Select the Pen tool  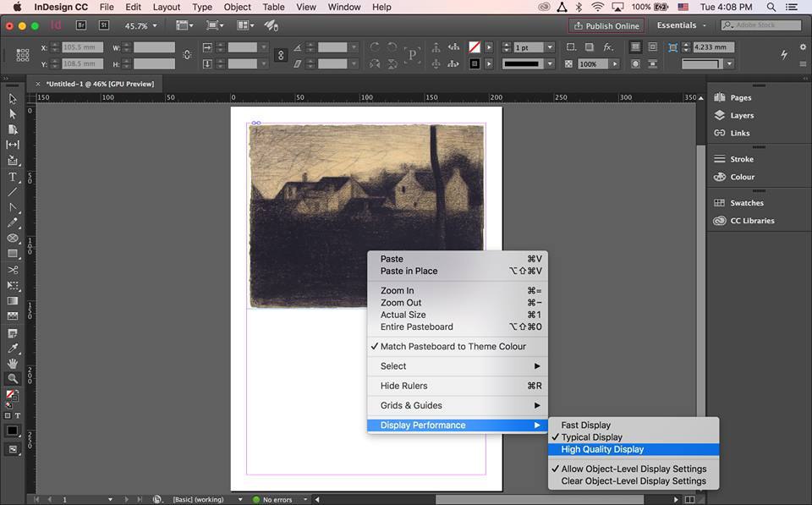point(13,208)
